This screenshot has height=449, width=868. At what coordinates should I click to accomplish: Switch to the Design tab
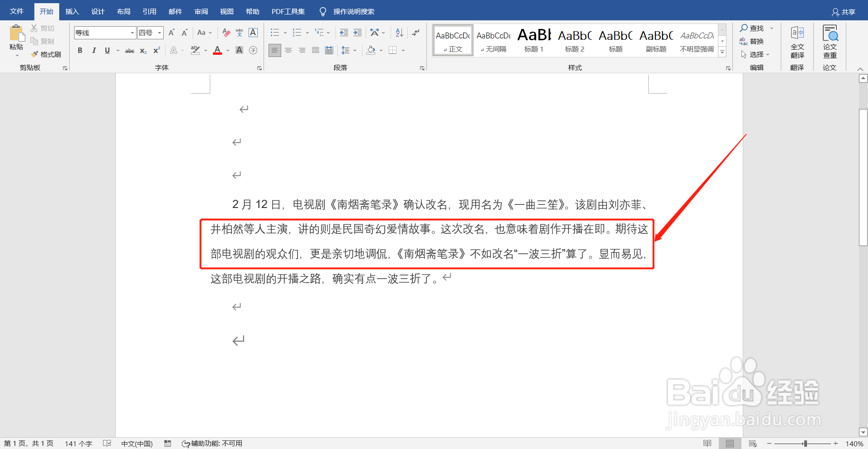click(98, 12)
